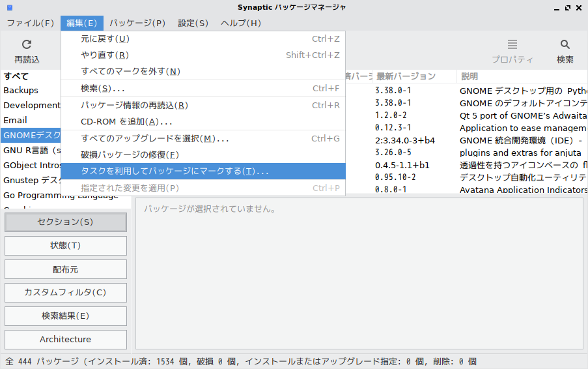Click description 'Application to ease managem'
Viewport: 588px width, 369px height.
tap(523, 128)
